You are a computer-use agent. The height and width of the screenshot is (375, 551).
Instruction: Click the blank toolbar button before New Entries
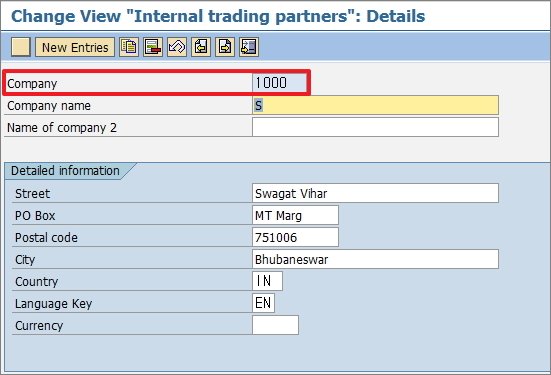[x=21, y=47]
